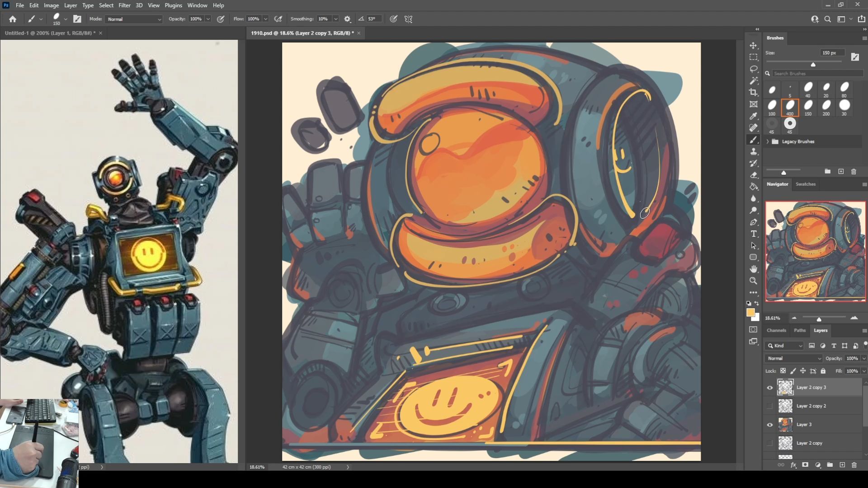The image size is (868, 488).
Task: Enable airbrush-style build-up
Action: [x=278, y=19]
